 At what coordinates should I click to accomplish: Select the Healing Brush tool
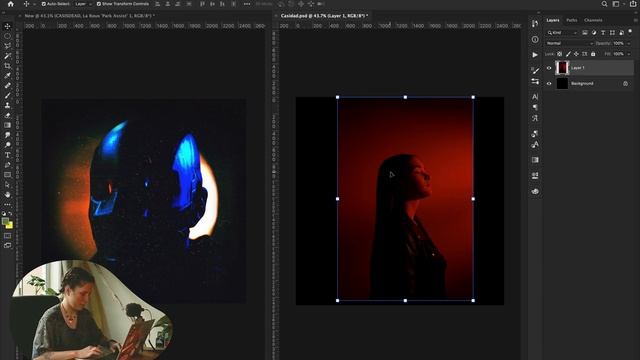click(7, 85)
